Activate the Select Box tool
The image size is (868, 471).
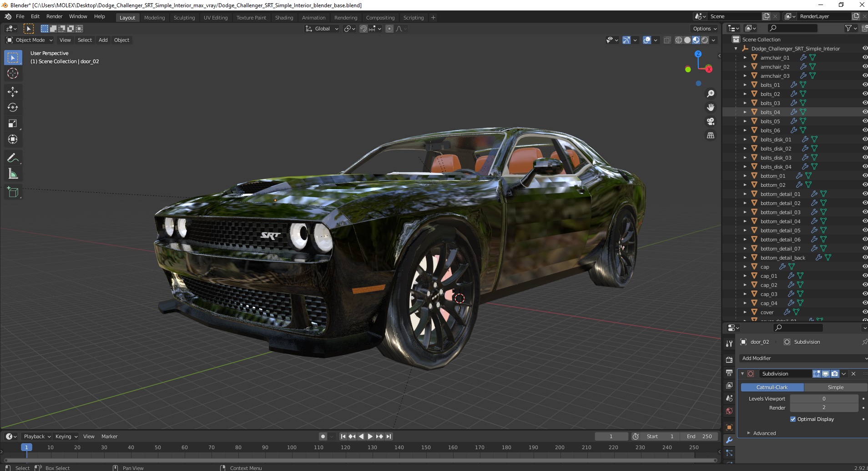[13, 58]
